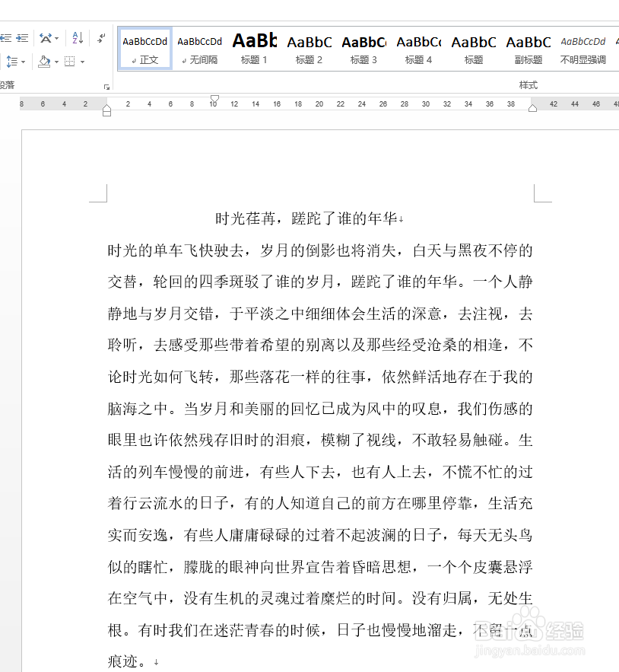Open the line spacing dropdown arrow
Screen dimensions: 619x672
coord(23,62)
